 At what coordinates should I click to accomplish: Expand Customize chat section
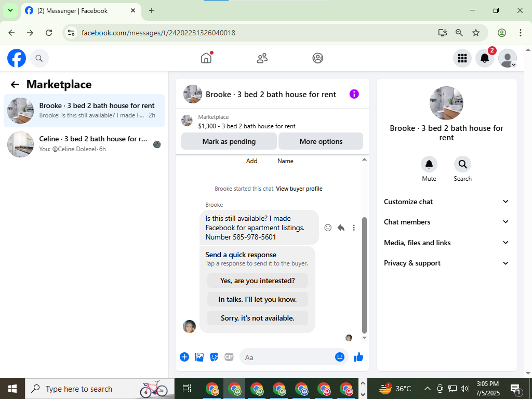[x=446, y=202]
